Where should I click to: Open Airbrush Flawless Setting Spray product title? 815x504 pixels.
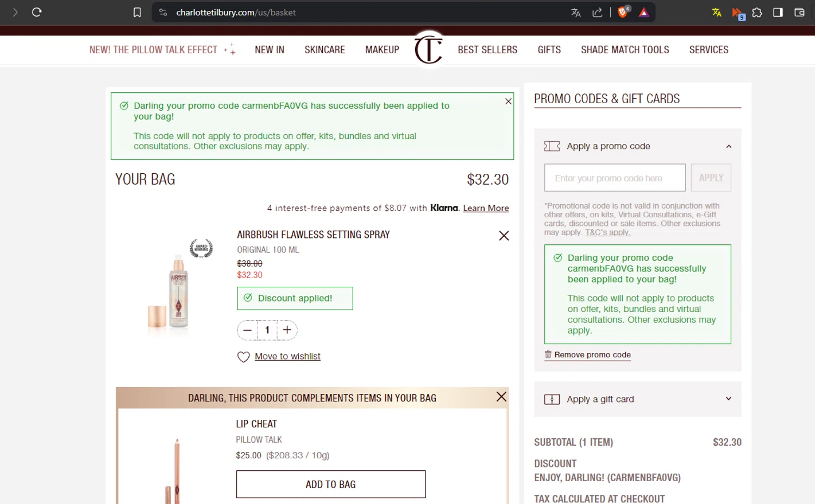[313, 235]
